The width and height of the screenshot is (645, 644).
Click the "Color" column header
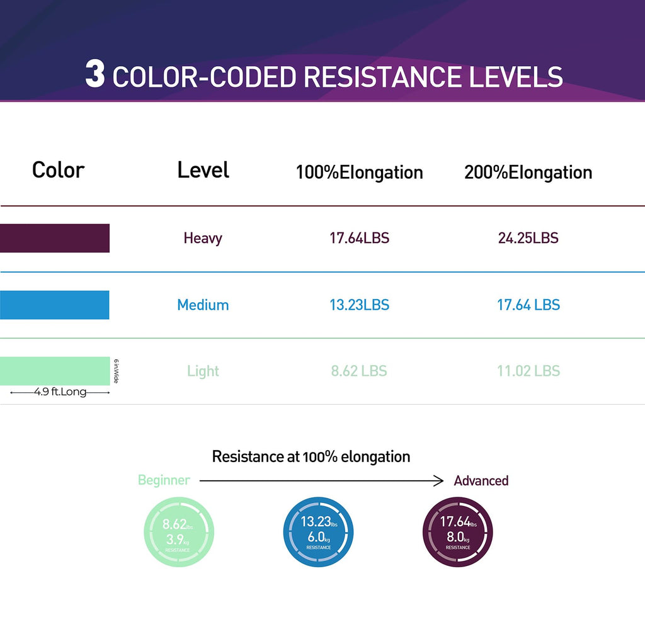pyautogui.click(x=58, y=170)
